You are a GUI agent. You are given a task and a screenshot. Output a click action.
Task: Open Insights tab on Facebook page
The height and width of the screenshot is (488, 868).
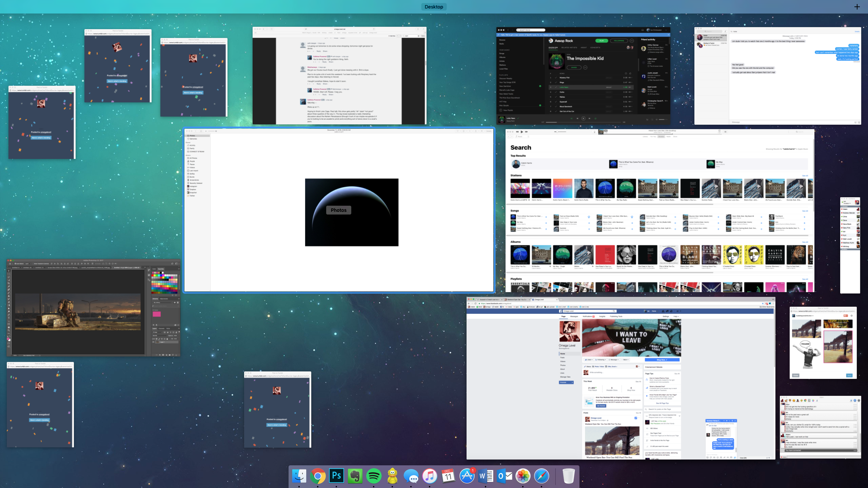click(x=602, y=317)
